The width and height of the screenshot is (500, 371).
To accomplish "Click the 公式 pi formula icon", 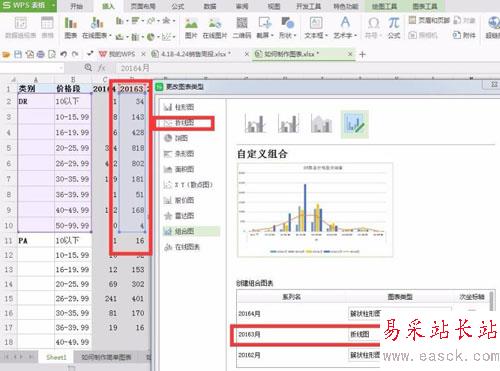I will (394, 27).
